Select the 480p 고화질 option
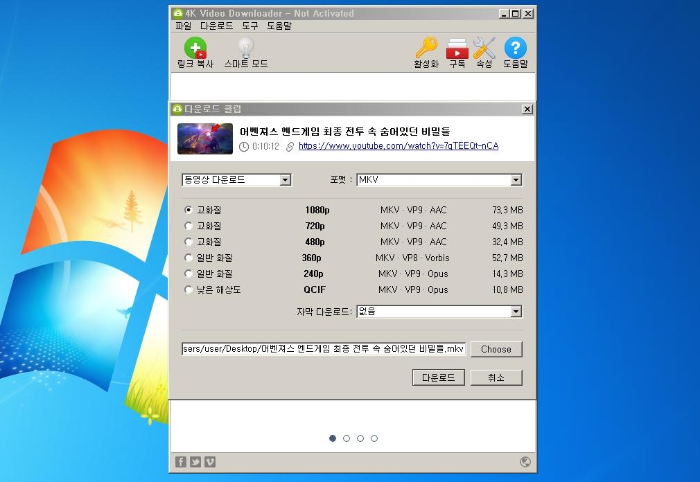This screenshot has height=482, width=700. (188, 242)
